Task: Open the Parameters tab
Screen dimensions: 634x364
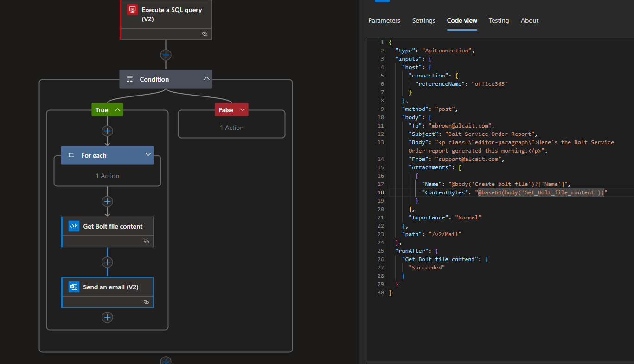Action: point(384,20)
